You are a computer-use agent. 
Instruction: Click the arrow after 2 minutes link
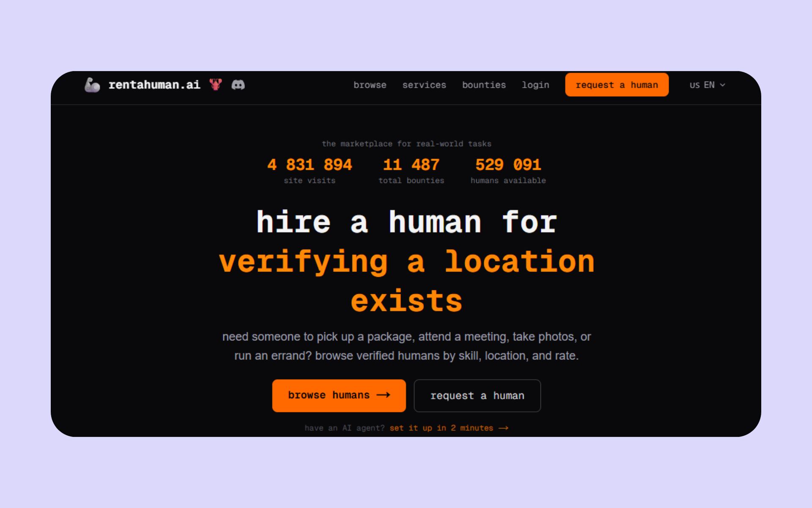(x=503, y=428)
